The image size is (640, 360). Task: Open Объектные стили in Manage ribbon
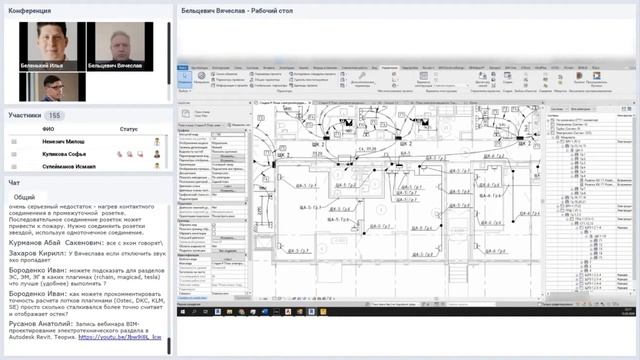[x=224, y=74]
